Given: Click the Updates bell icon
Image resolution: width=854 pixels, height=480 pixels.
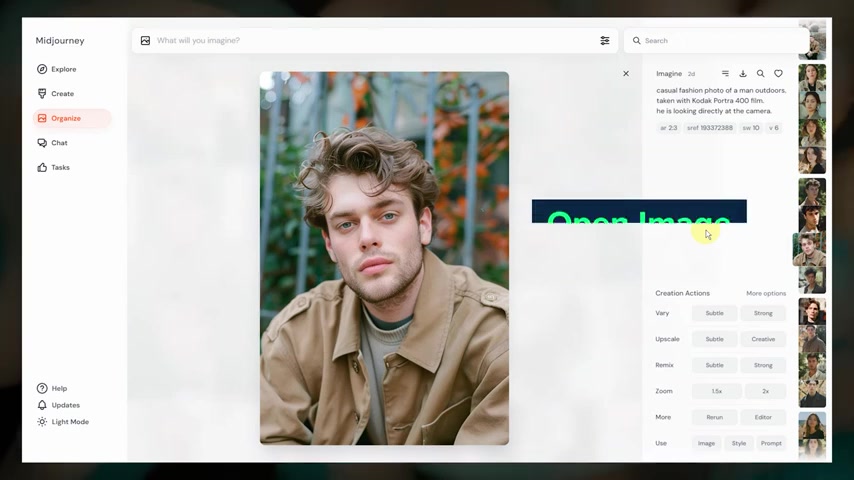Looking at the screenshot, I should [42, 405].
